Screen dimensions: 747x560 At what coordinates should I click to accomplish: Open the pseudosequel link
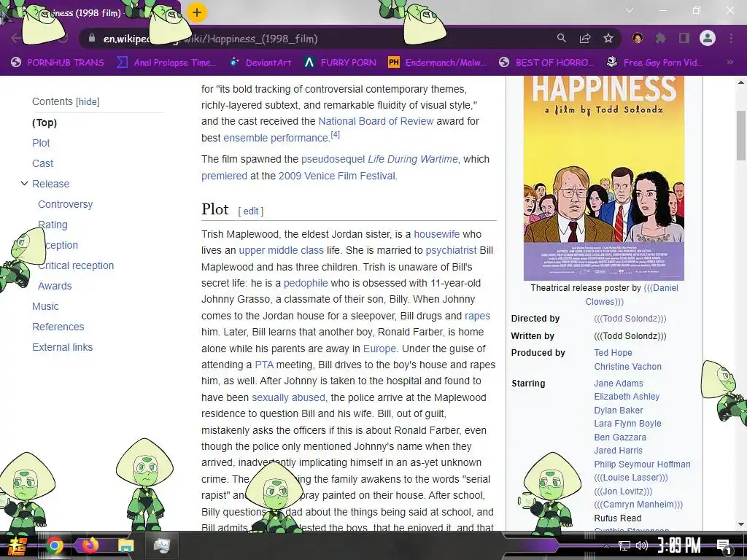click(x=333, y=159)
